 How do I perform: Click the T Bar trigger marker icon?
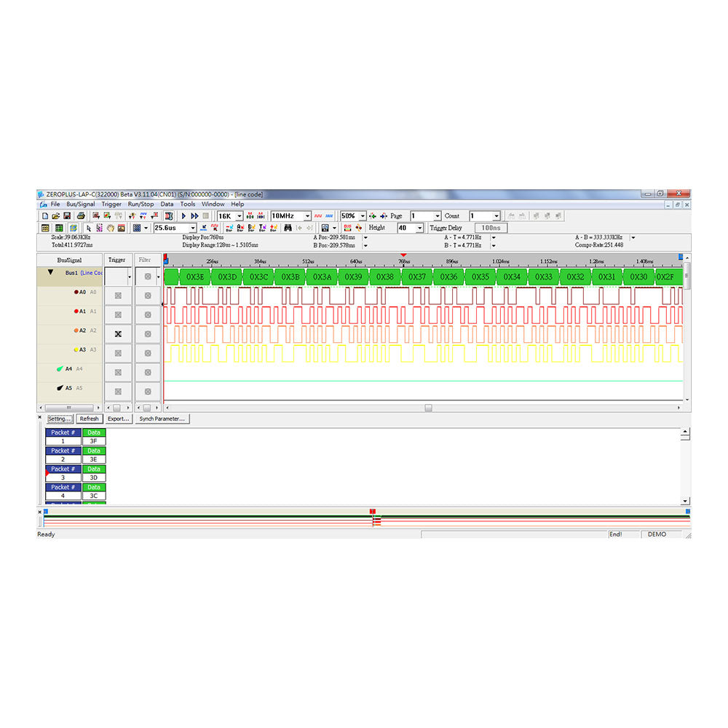262,228
